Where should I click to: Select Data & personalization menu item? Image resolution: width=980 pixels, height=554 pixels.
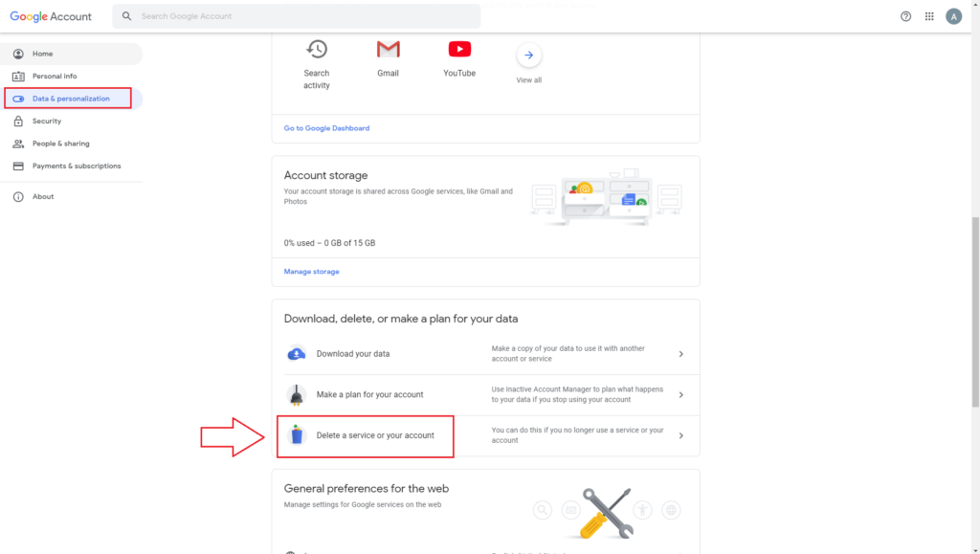tap(71, 99)
